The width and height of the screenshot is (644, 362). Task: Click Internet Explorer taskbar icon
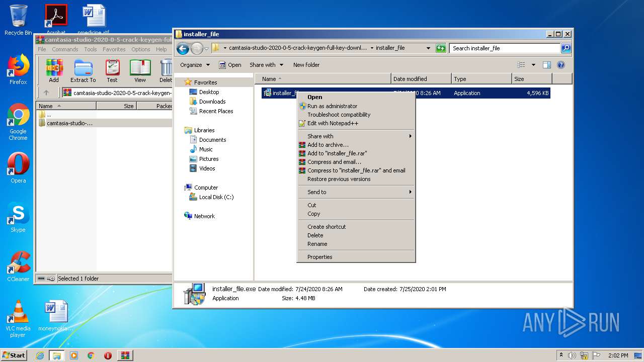pyautogui.click(x=40, y=355)
